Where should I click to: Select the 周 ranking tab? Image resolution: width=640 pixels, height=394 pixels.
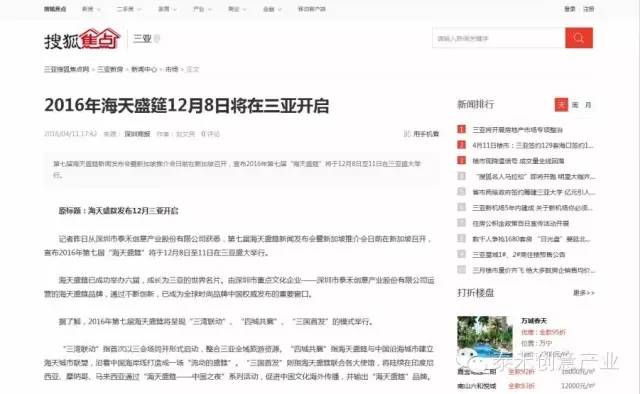pos(575,105)
